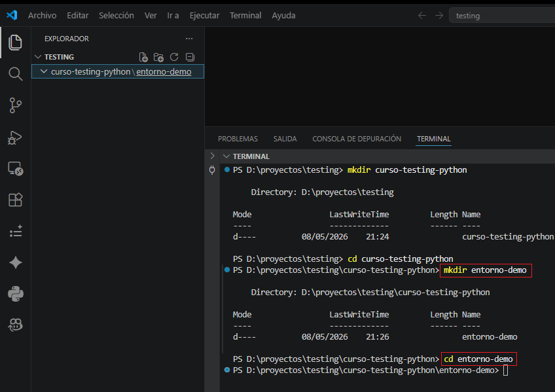Open the Ver menu
This screenshot has width=555, height=392.
pos(151,16)
